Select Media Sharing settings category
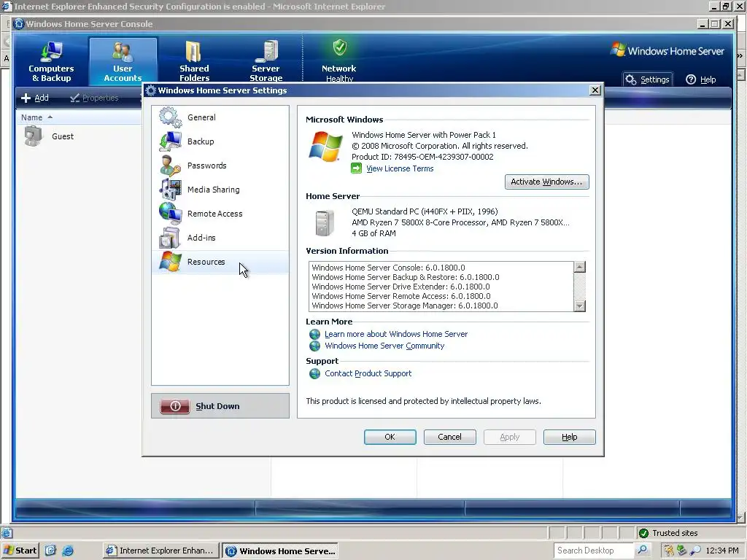The height and width of the screenshot is (560, 747). pos(220,190)
